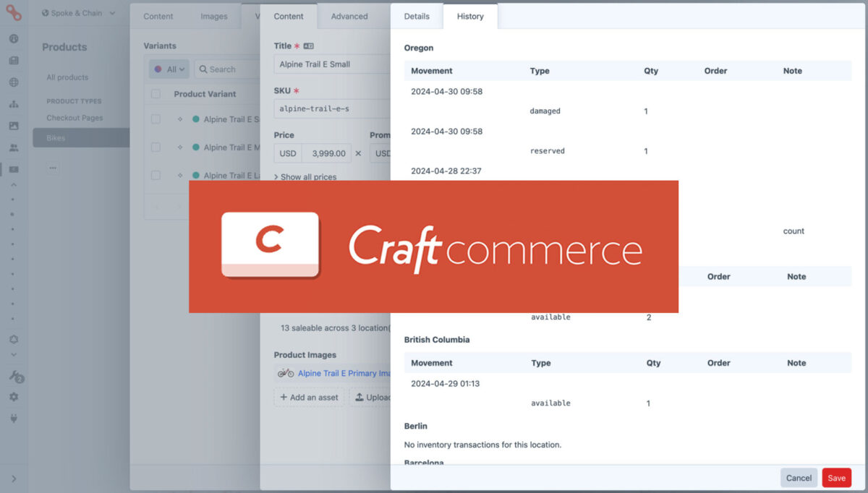Open the Alpine Trail E Primary Image link
868x493 pixels.
[344, 373]
